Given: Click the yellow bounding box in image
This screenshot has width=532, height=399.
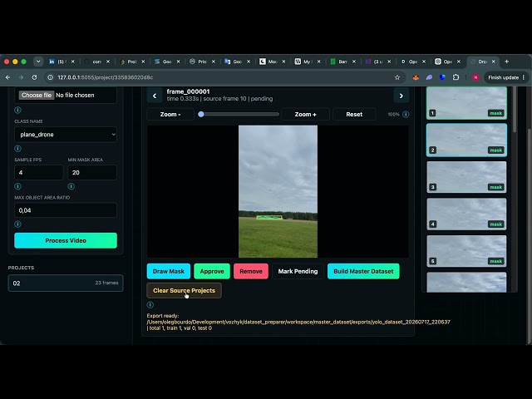Looking at the screenshot, I should pos(269,217).
